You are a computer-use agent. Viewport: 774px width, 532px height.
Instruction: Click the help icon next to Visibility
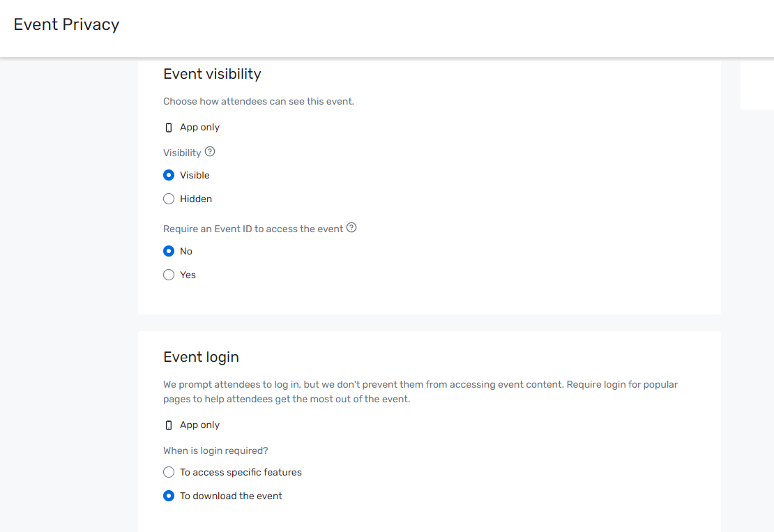click(210, 152)
